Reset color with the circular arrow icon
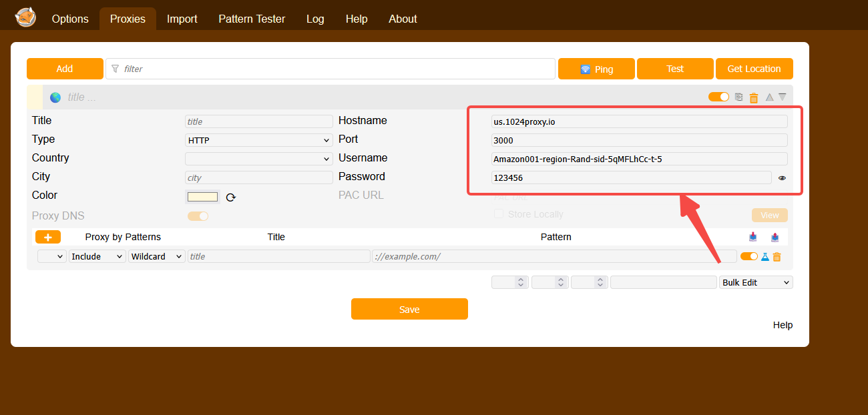Viewport: 868px width, 415px height. click(231, 197)
